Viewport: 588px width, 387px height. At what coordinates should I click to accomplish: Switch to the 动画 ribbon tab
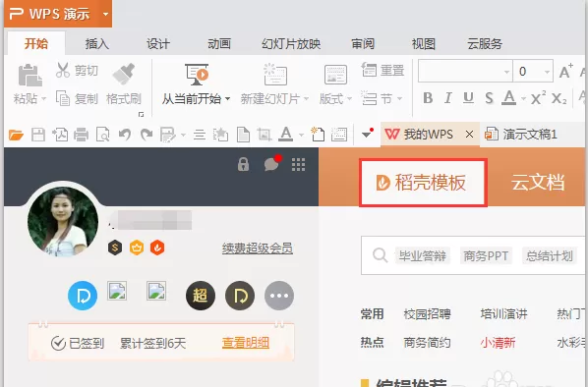[x=219, y=44]
